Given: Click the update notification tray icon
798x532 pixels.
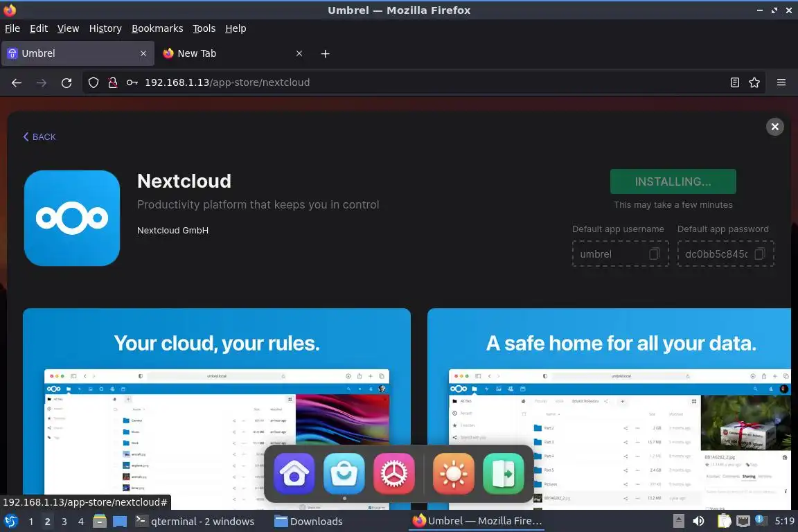Looking at the screenshot, I should pos(759,520).
